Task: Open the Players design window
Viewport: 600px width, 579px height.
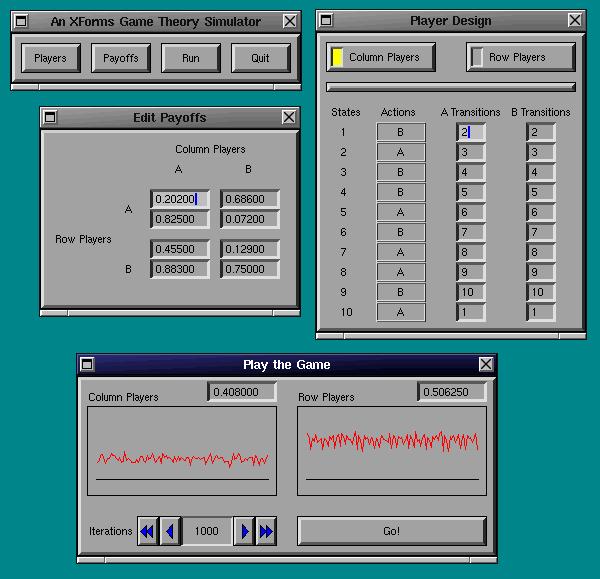Action: click(x=50, y=58)
